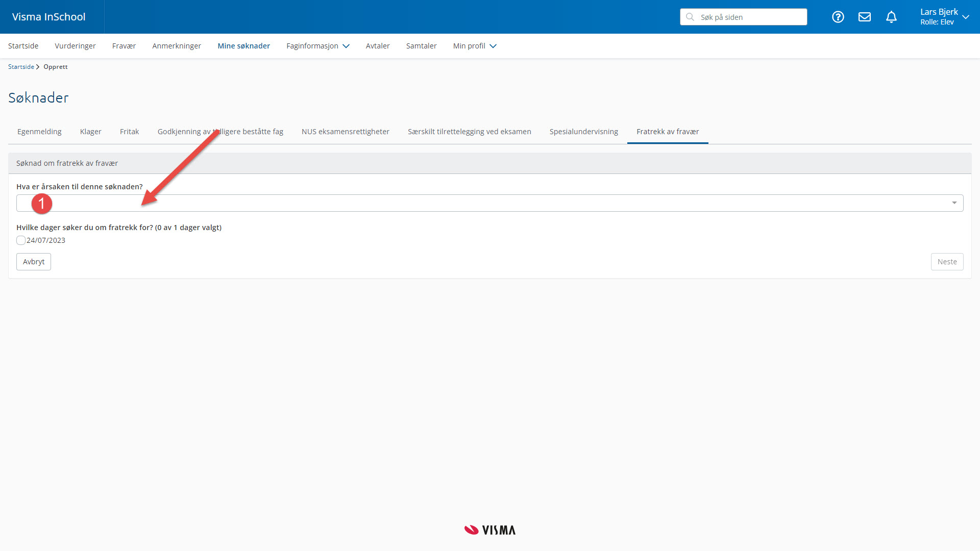Switch to the Spesialundervisning tab
The width and height of the screenshot is (980, 551).
tap(583, 132)
